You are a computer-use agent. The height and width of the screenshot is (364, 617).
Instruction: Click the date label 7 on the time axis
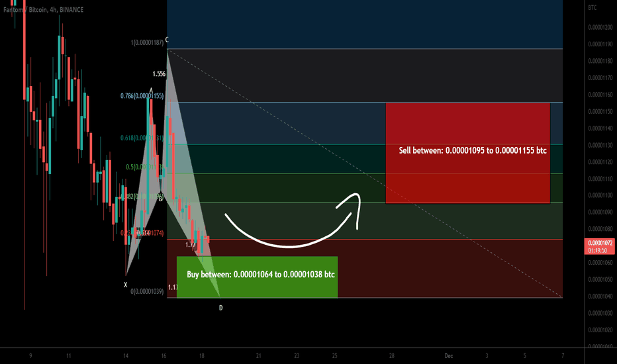click(x=563, y=356)
